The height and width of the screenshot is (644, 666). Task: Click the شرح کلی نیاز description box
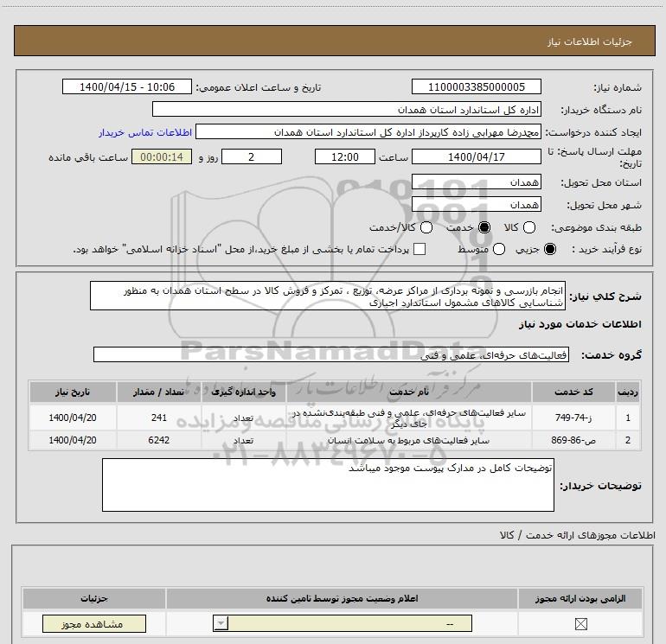tap(328, 296)
